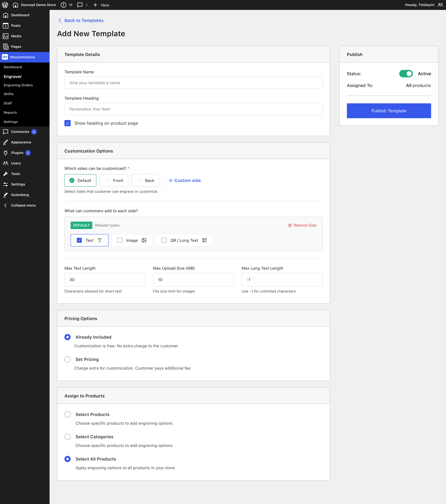Click the Comments count badge 4
Viewport: 446px width, 504px height.
34,132
